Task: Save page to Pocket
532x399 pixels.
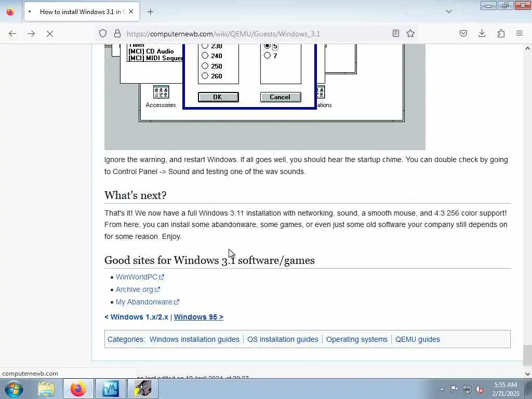Action: coord(463,33)
